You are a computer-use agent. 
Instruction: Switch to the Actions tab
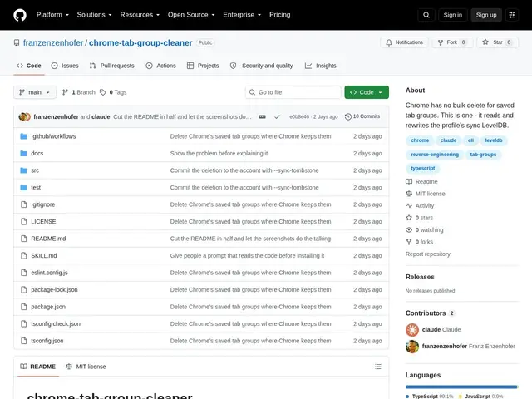tap(160, 66)
